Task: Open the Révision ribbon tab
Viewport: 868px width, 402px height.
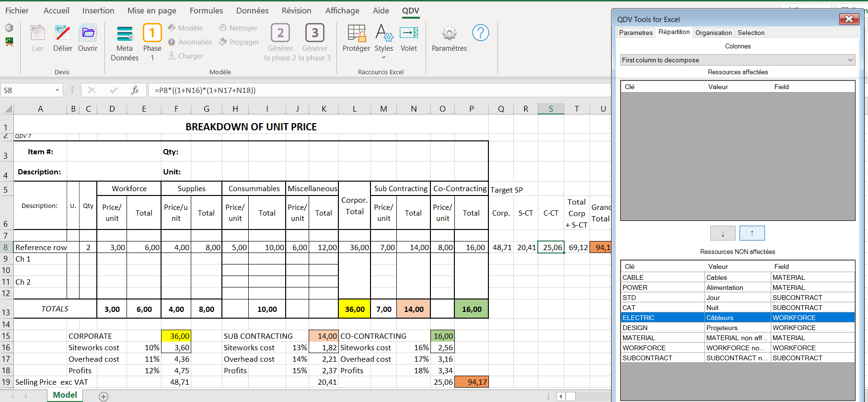Action: 297,11
